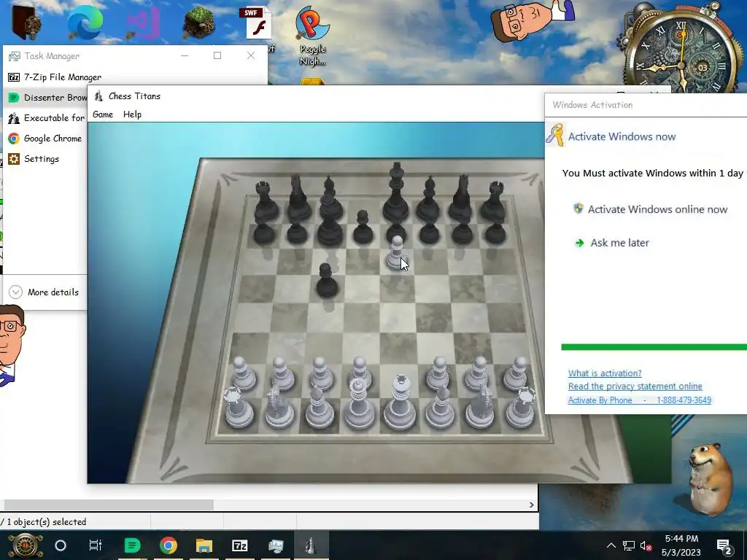Expand More details in Task Manager
The width and height of the screenshot is (747, 560).
tap(44, 292)
